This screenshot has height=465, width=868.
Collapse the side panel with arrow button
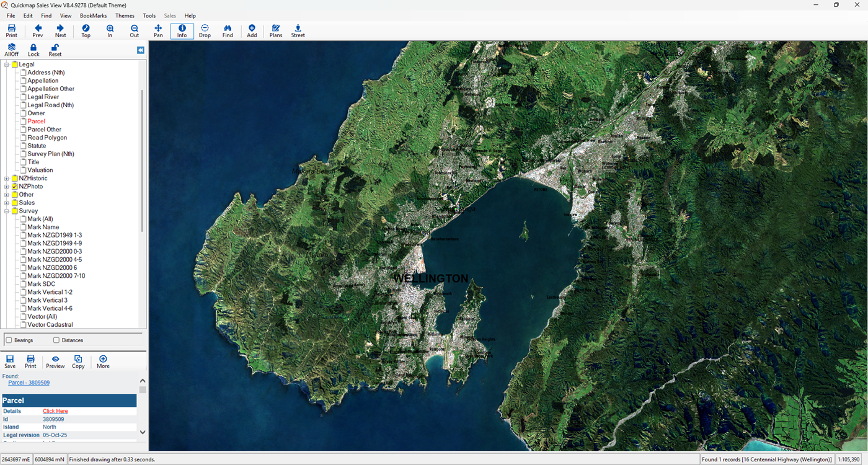(141, 50)
